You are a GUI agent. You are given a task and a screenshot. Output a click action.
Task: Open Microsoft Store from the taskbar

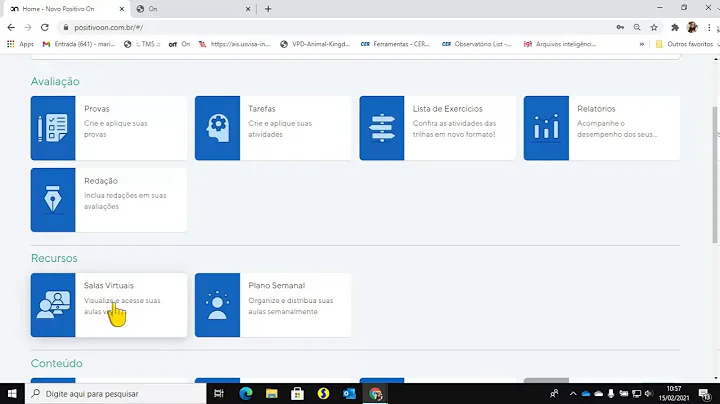click(x=297, y=393)
